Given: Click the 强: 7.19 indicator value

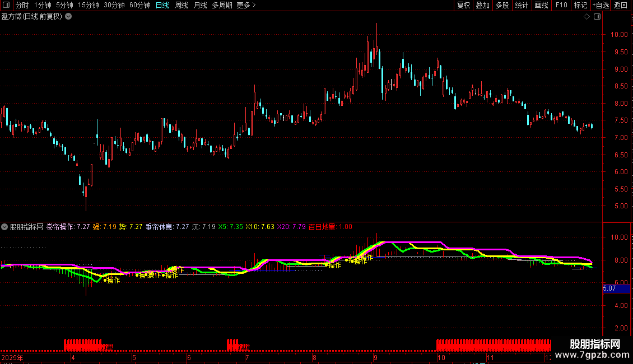Looking at the screenshot, I should (105, 227).
